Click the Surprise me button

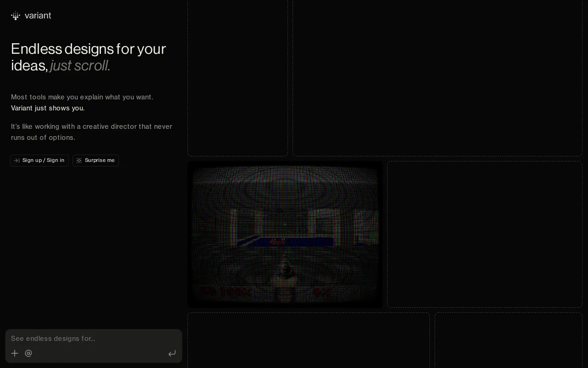[96, 161]
